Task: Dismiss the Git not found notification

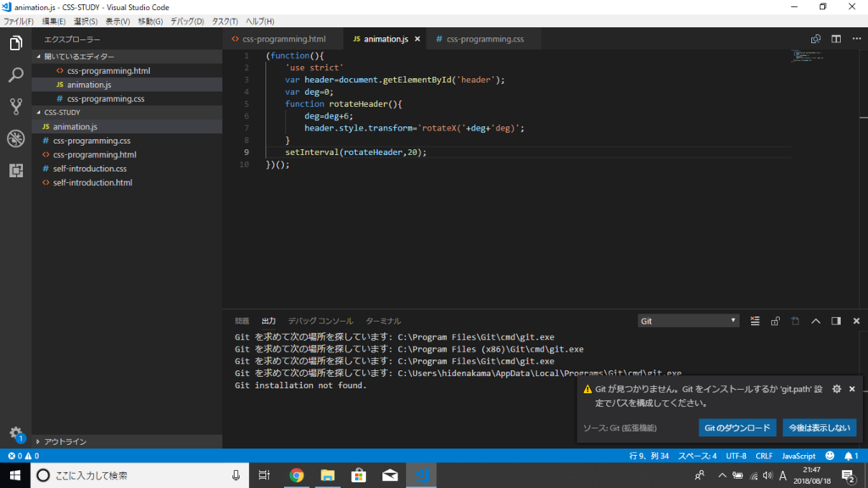Action: click(852, 389)
